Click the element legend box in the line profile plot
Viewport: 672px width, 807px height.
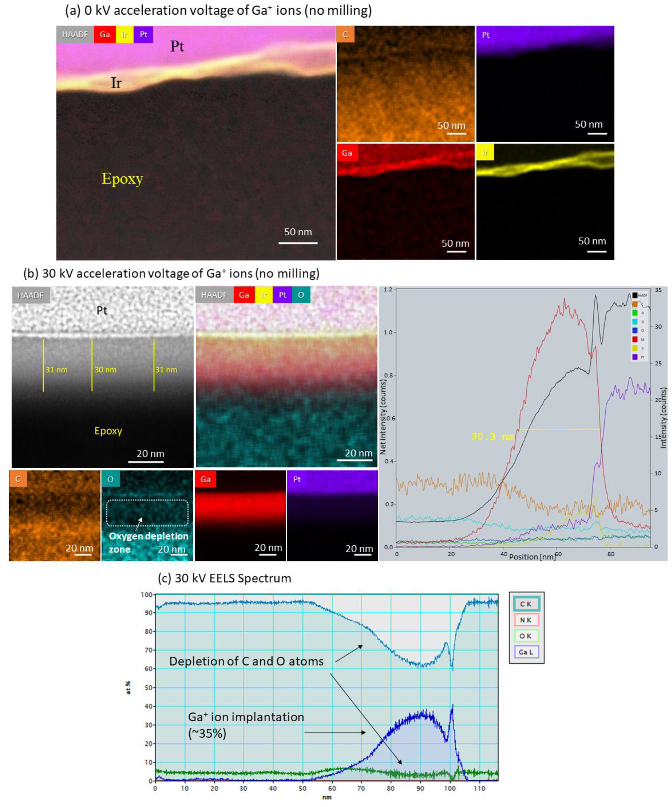[x=639, y=326]
